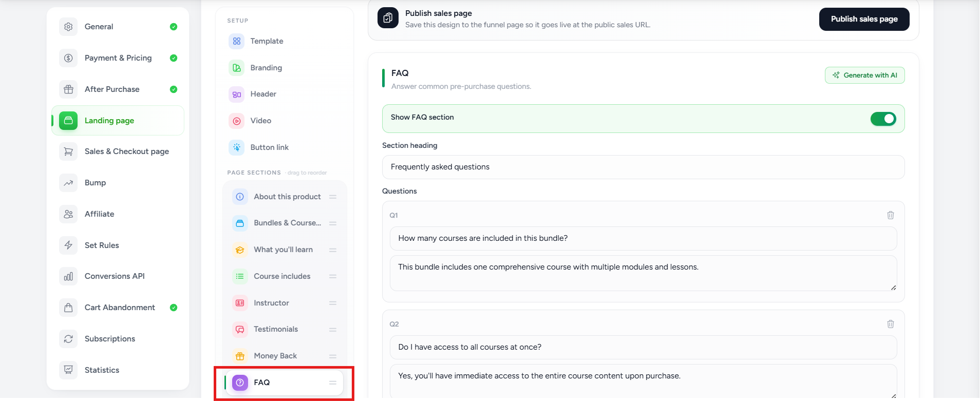The width and height of the screenshot is (980, 401).
Task: Click Generate with AI button
Action: pos(864,75)
